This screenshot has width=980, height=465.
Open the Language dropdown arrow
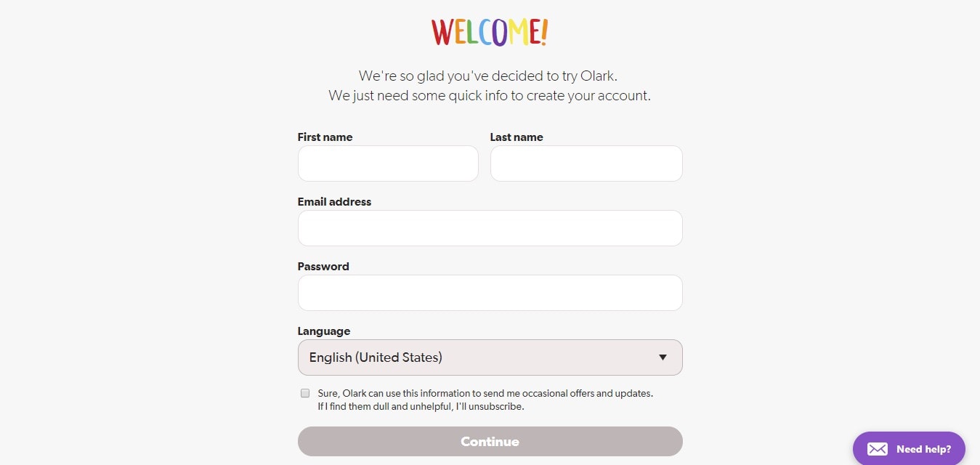pos(663,357)
